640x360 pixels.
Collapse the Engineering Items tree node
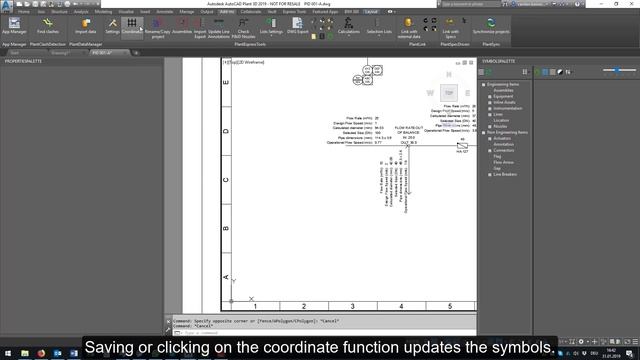[x=484, y=84]
